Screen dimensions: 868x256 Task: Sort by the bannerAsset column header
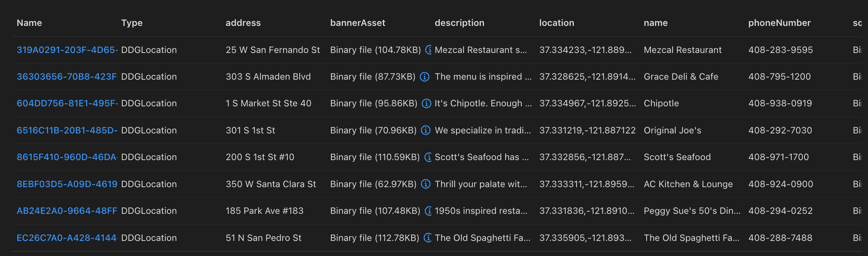click(358, 23)
